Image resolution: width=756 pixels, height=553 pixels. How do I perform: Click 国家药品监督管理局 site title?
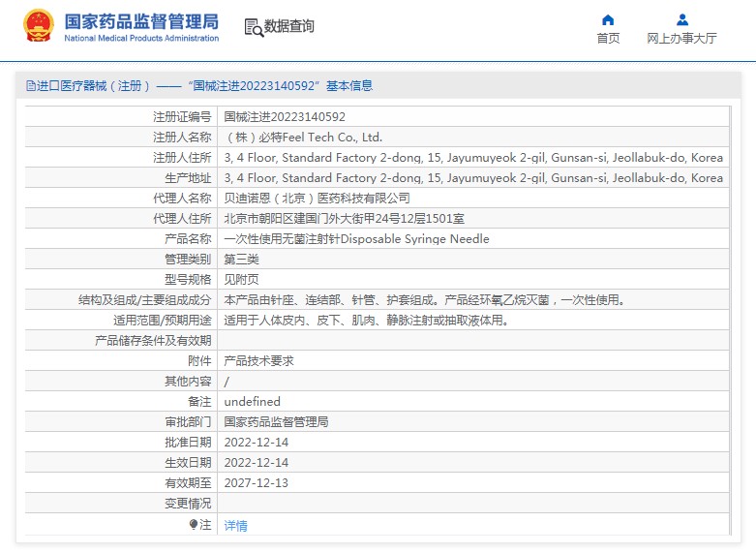[141, 21]
